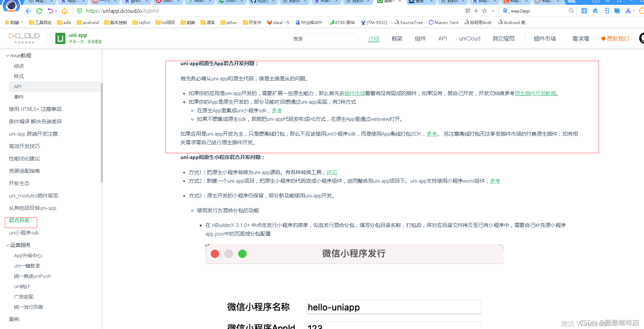Go back with the browser back arrow
The image size is (644, 329).
coord(28,11)
